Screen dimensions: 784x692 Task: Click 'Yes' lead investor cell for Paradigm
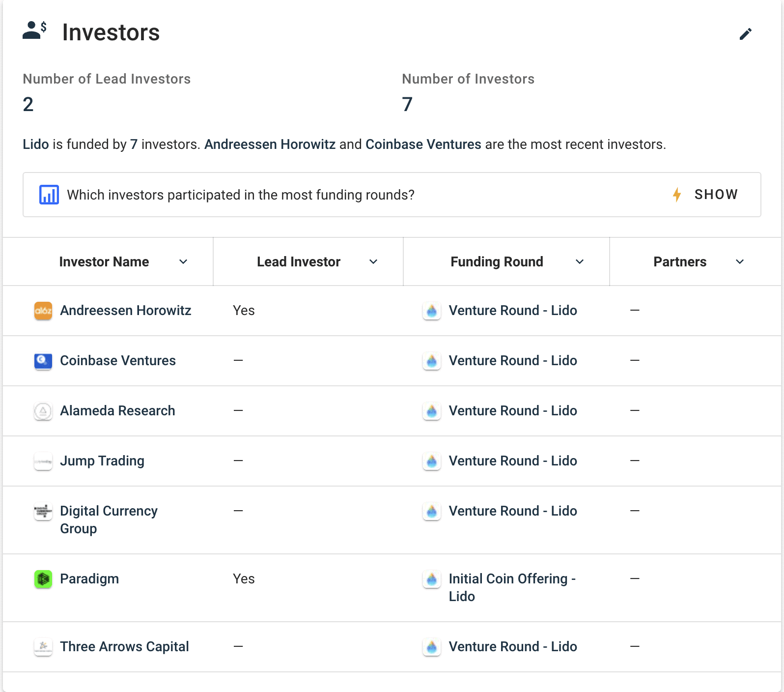pos(244,579)
